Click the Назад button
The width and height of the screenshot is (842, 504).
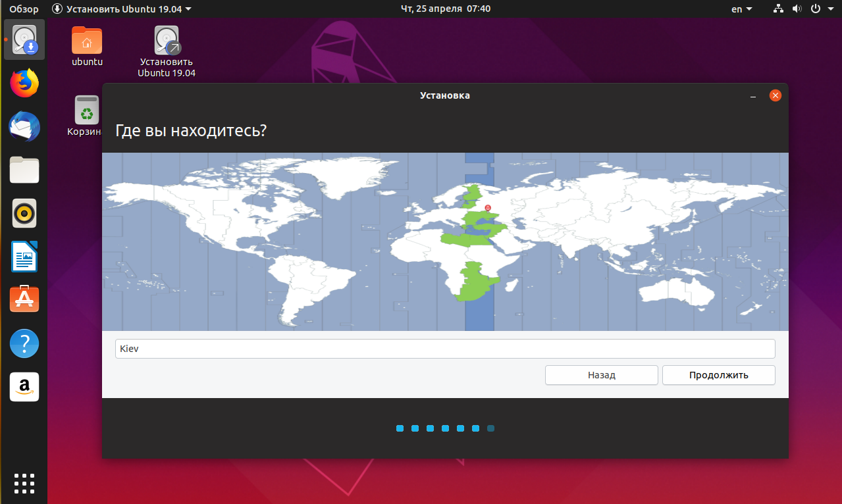tap(602, 375)
